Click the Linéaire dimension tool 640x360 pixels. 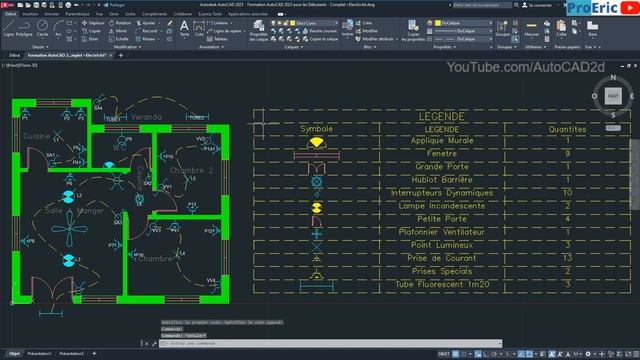coord(218,23)
